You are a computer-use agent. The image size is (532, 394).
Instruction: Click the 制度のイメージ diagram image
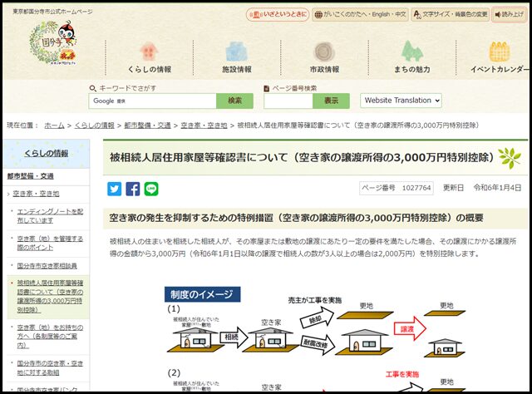click(316, 339)
